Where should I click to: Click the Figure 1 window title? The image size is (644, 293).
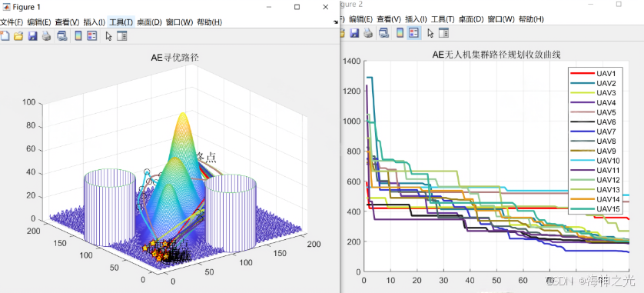coord(27,7)
